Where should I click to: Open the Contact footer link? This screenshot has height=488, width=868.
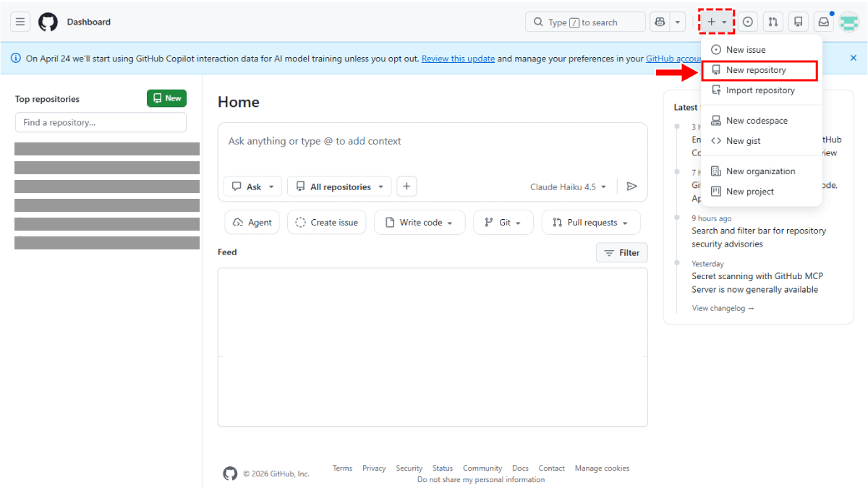coord(552,468)
